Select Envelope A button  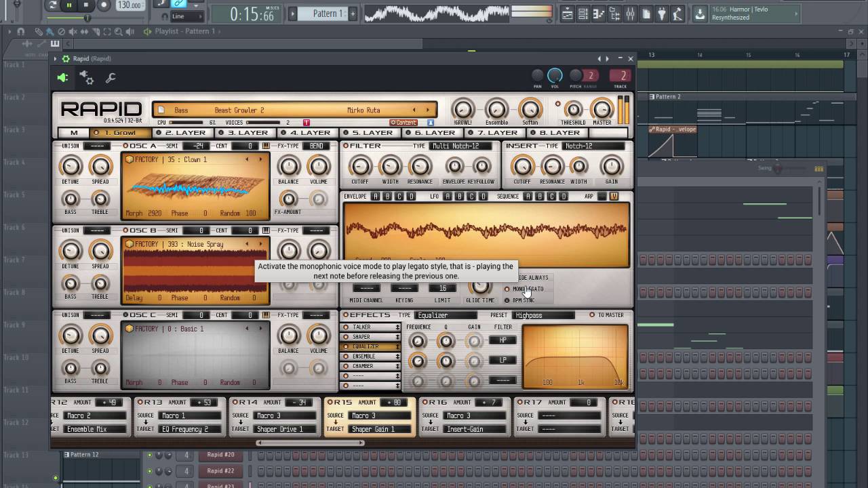(376, 197)
